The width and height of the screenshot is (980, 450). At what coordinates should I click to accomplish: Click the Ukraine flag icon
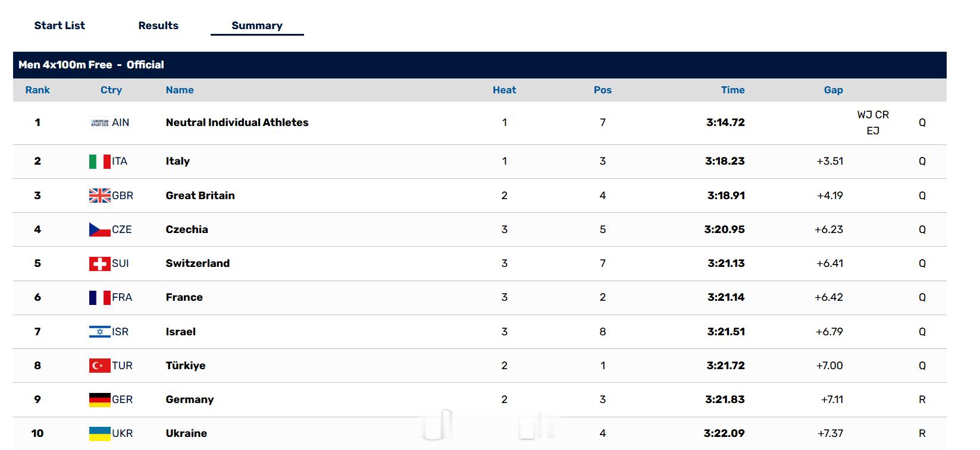(100, 433)
